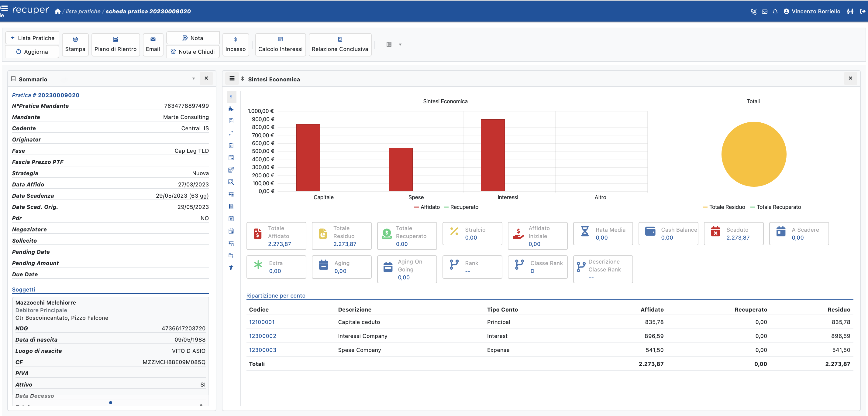
Task: Go to lista pratiche breadcrumb
Action: point(83,12)
